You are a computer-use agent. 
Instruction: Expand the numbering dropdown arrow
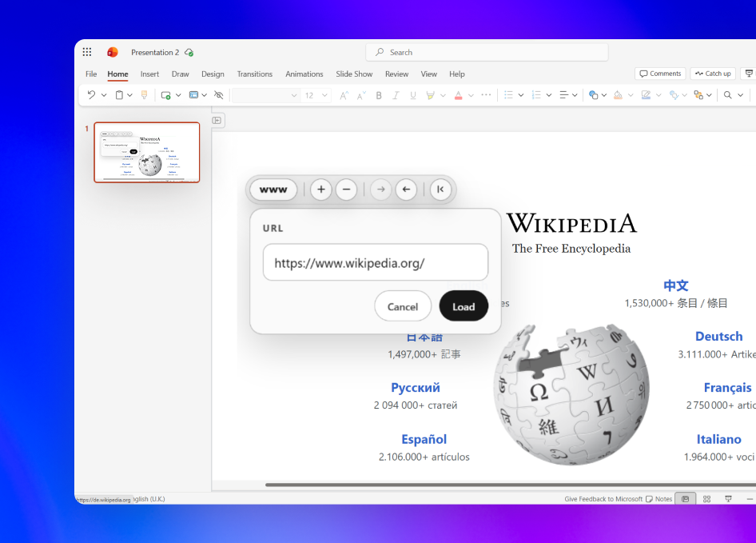[x=549, y=95]
